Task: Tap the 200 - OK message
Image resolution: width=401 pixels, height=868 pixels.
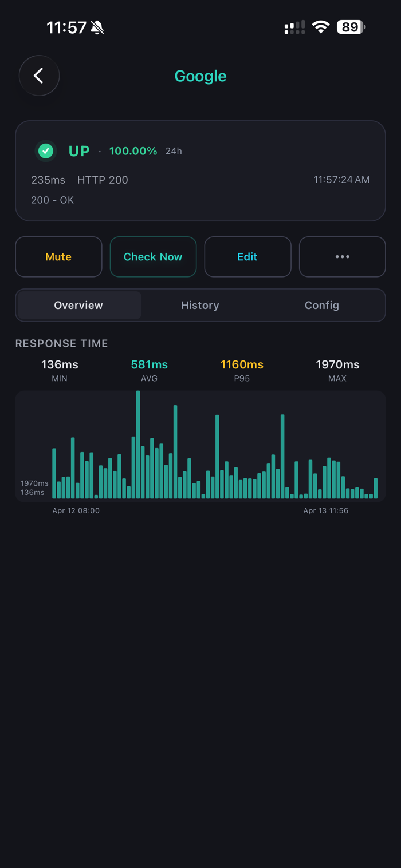Action: [52, 200]
